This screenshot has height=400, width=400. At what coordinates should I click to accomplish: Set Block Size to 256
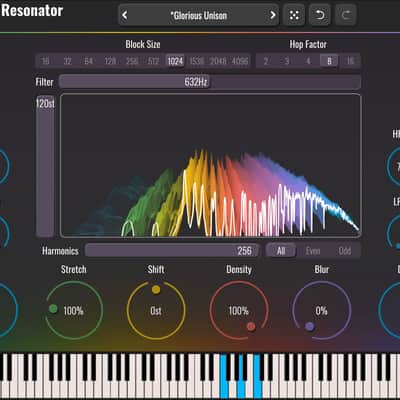132,61
